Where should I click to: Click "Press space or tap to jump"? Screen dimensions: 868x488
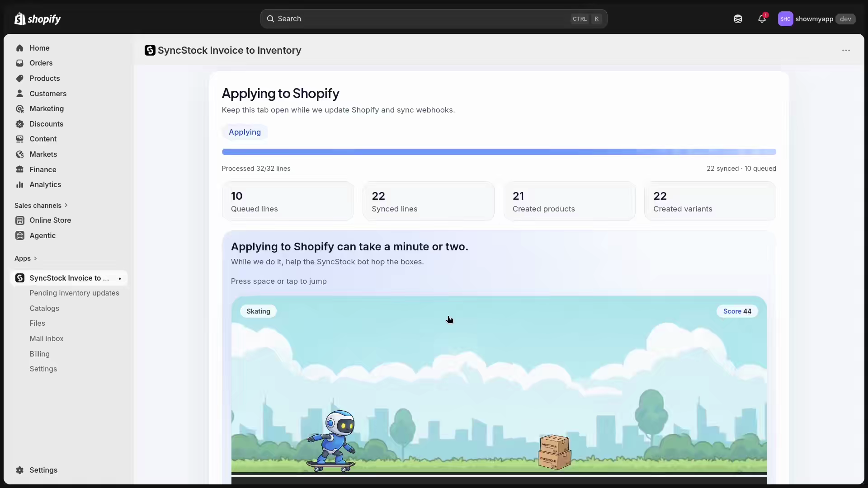[x=278, y=282]
